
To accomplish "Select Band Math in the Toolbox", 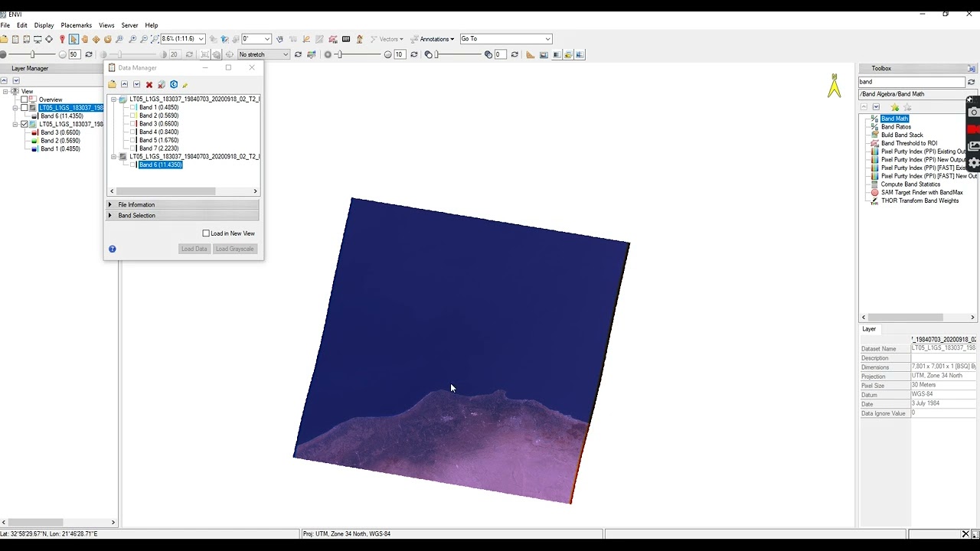I will coord(894,119).
